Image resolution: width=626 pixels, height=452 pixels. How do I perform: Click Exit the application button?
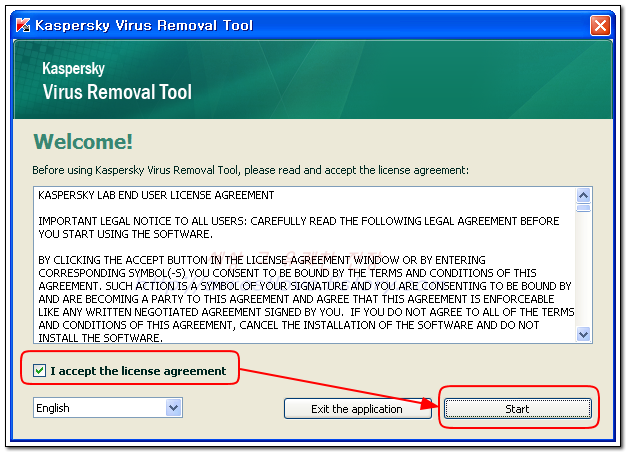coord(357,408)
